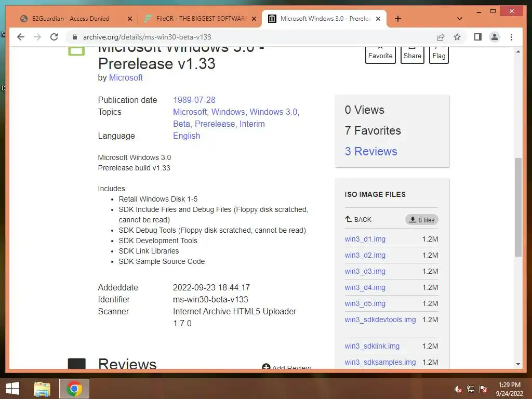The width and height of the screenshot is (532, 399).
Task: Download win3_d3.img
Action: point(365,271)
